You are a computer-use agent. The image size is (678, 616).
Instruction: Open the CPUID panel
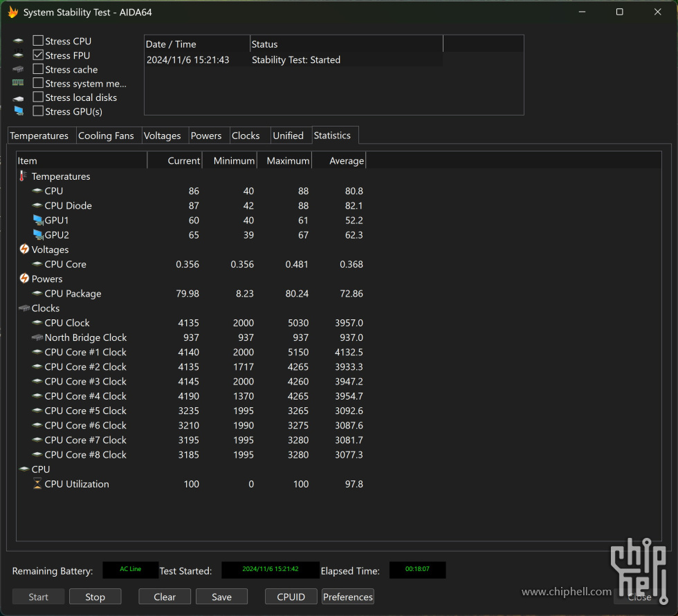[291, 597]
